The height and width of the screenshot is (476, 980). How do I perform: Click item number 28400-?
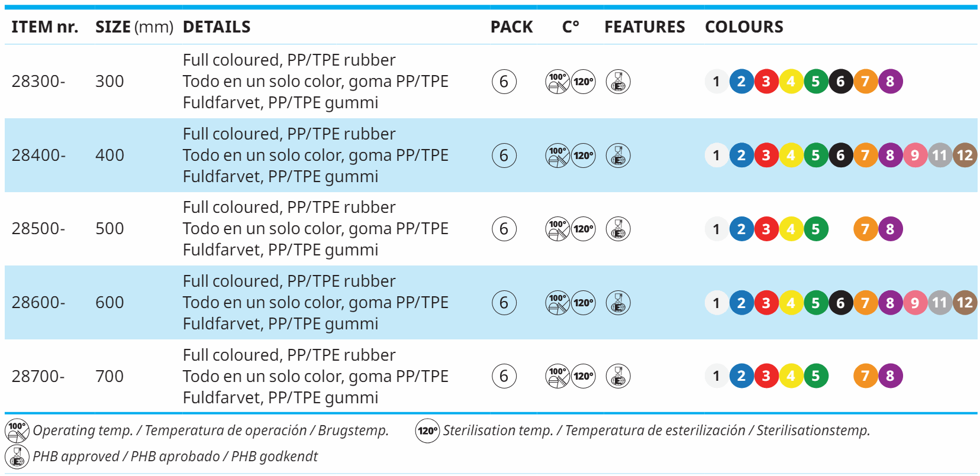coord(38,156)
